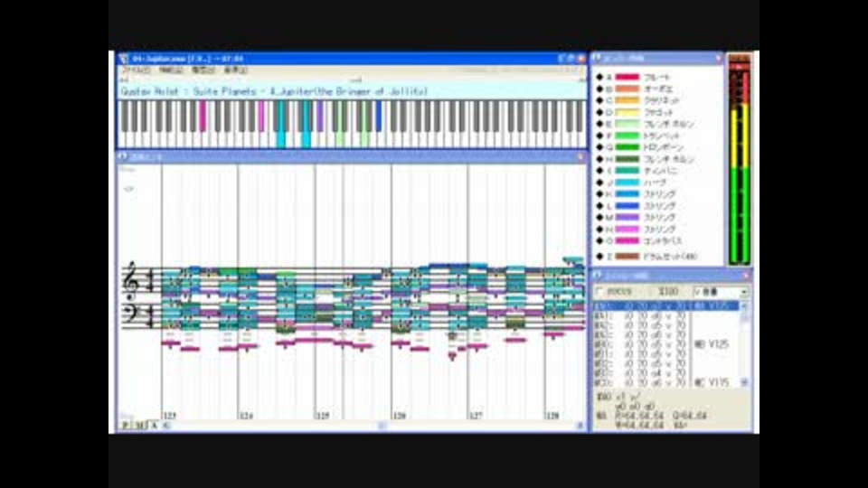The width and height of the screenshot is (868, 488).
Task: Open the second menu next to ファイル
Action: coord(171,70)
